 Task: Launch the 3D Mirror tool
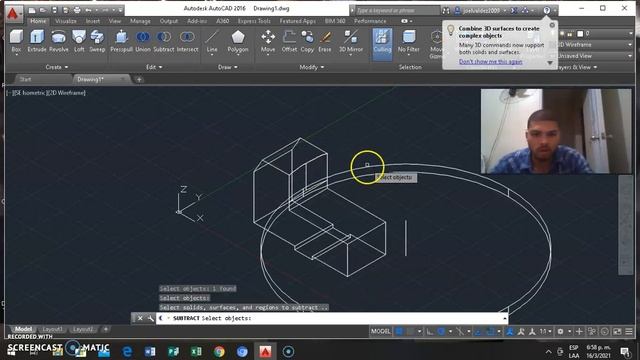(x=351, y=41)
